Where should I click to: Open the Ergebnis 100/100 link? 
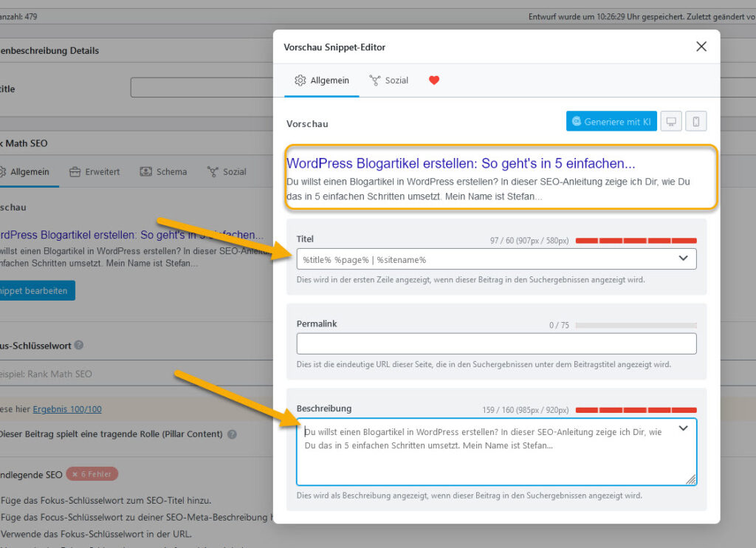pos(67,409)
